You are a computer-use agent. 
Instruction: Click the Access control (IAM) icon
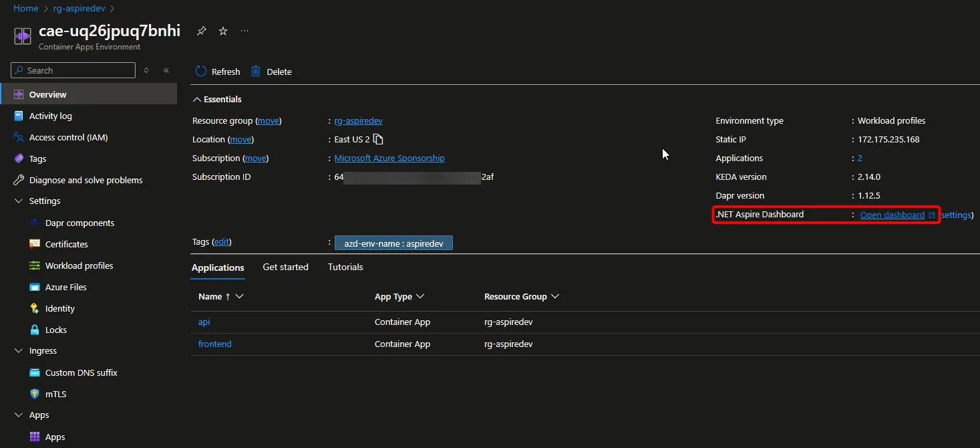[18, 137]
